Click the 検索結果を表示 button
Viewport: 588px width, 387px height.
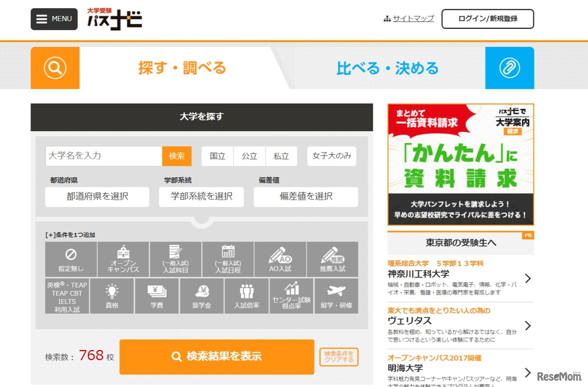pyautogui.click(x=216, y=357)
